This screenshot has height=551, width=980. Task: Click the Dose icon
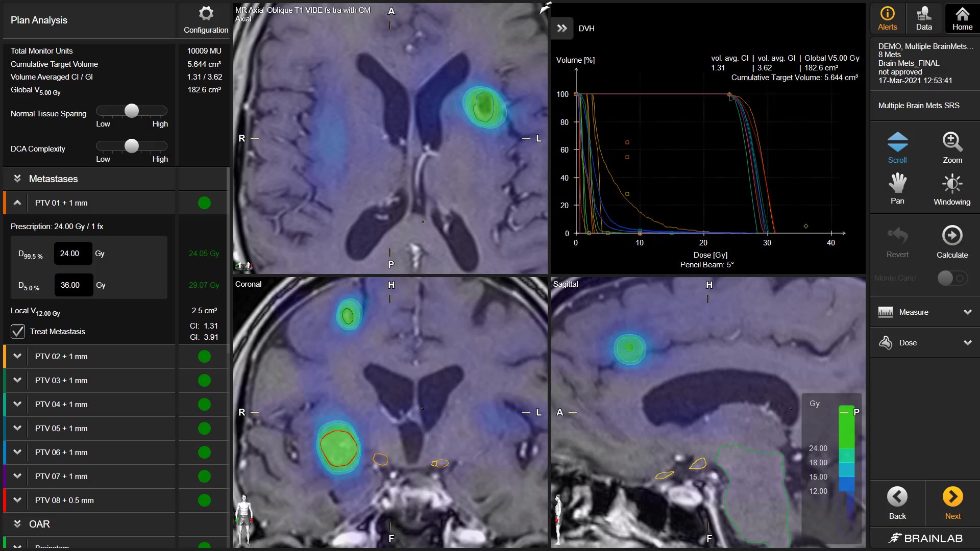click(x=886, y=343)
